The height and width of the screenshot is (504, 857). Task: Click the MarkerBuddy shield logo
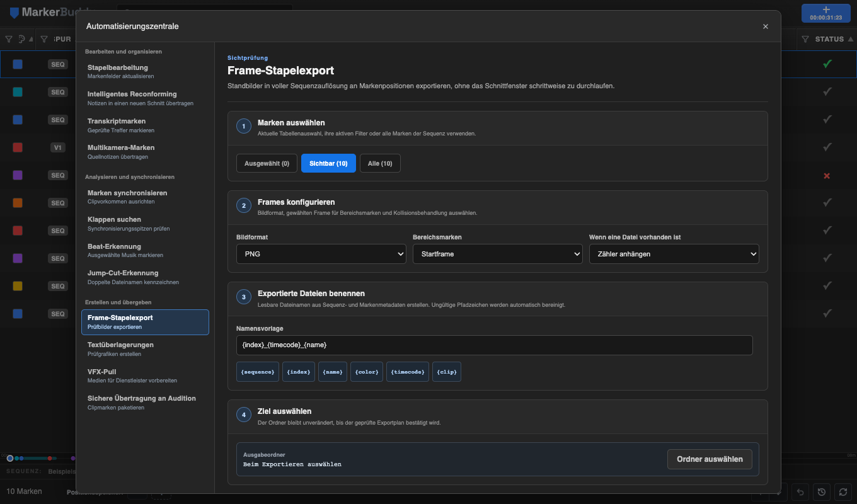tap(14, 13)
